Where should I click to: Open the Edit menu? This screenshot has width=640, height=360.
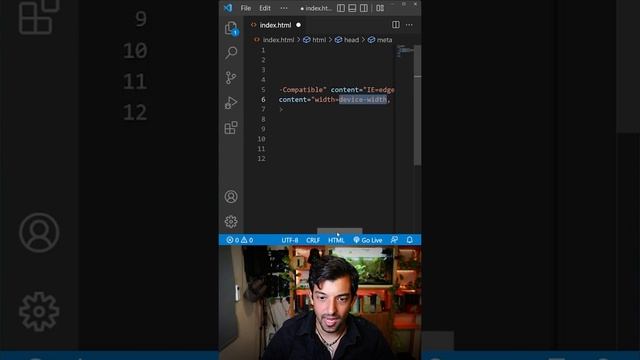[x=265, y=8]
